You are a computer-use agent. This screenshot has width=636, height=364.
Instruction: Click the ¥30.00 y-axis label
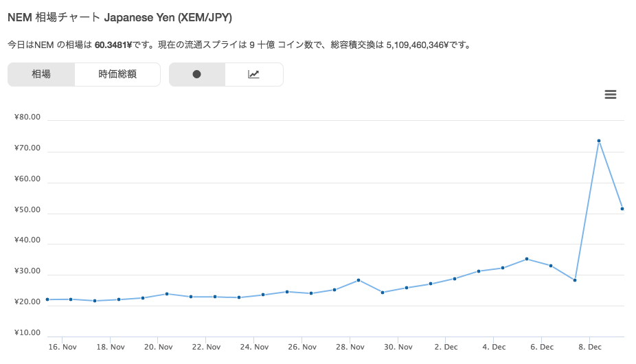click(27, 271)
